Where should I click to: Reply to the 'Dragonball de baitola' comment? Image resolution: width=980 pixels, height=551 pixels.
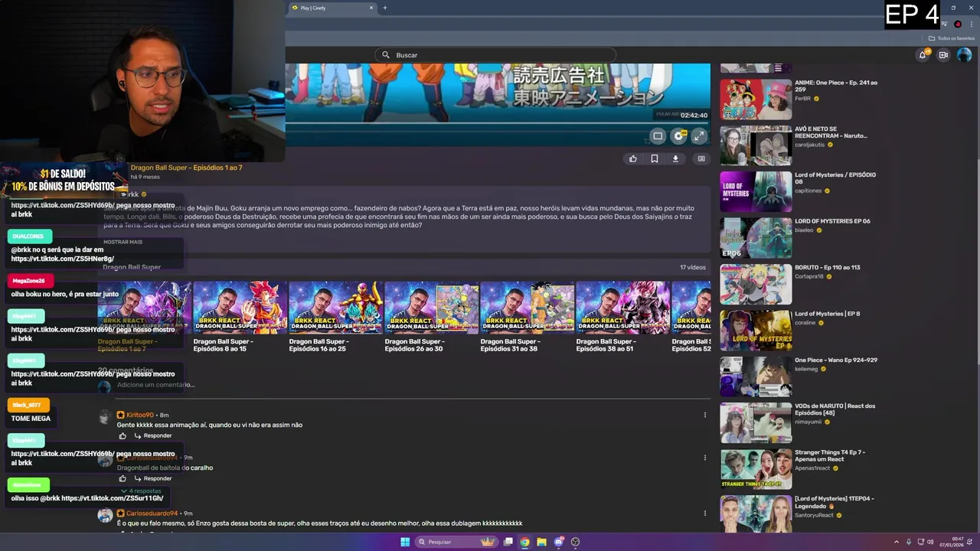point(153,478)
